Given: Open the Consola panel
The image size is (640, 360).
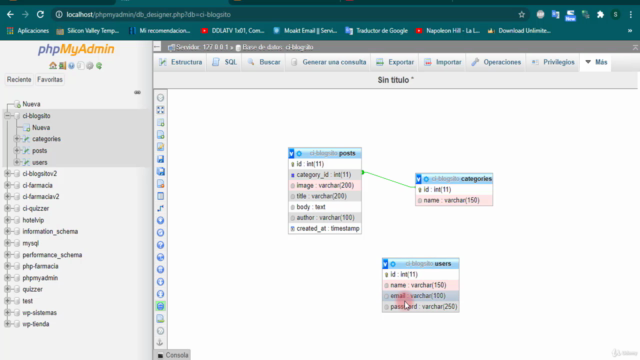Looking at the screenshot, I should click(173, 355).
